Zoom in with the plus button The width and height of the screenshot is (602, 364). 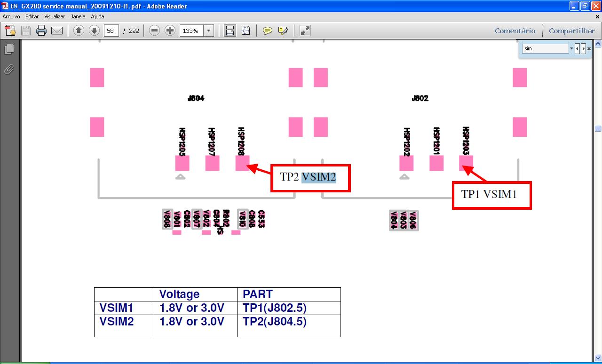[170, 31]
